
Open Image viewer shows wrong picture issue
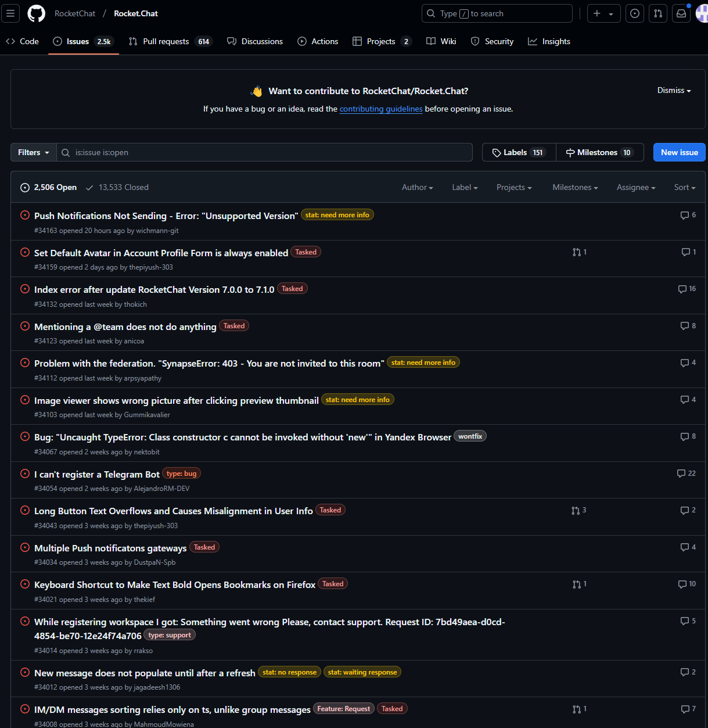[177, 400]
